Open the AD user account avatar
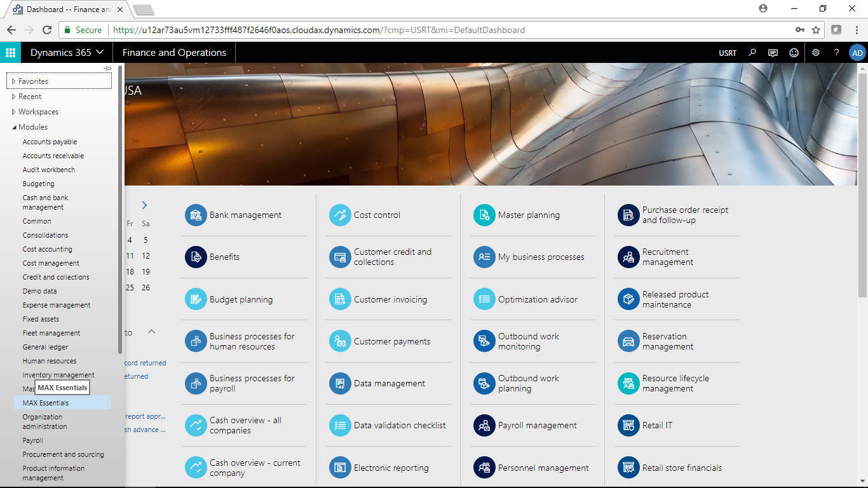Image resolution: width=868 pixels, height=488 pixels. 857,53
